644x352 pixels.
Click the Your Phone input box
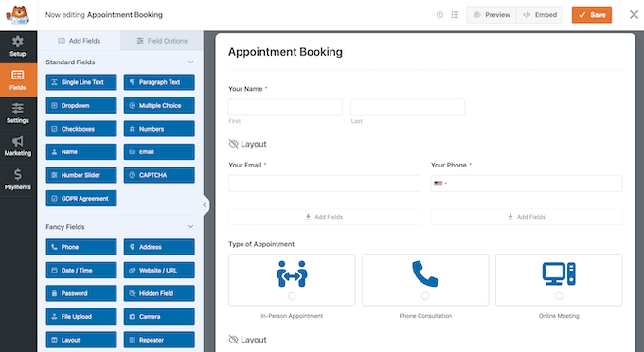[x=527, y=184]
